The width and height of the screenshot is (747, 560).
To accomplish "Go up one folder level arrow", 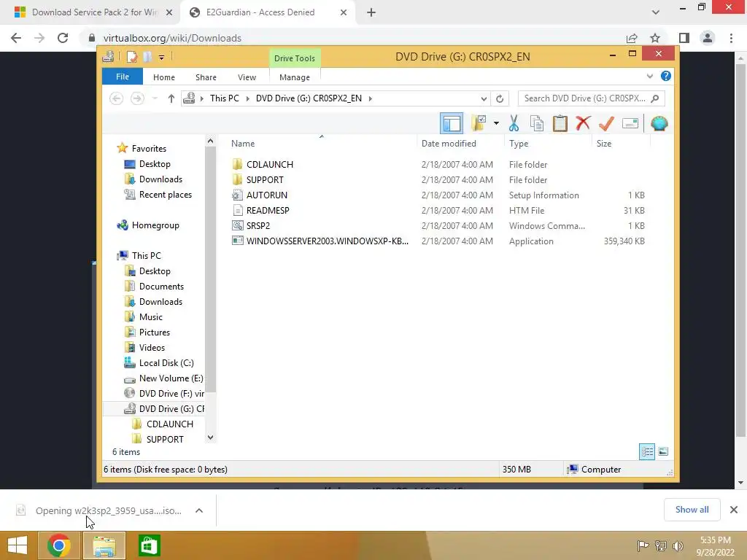I will [x=171, y=98].
